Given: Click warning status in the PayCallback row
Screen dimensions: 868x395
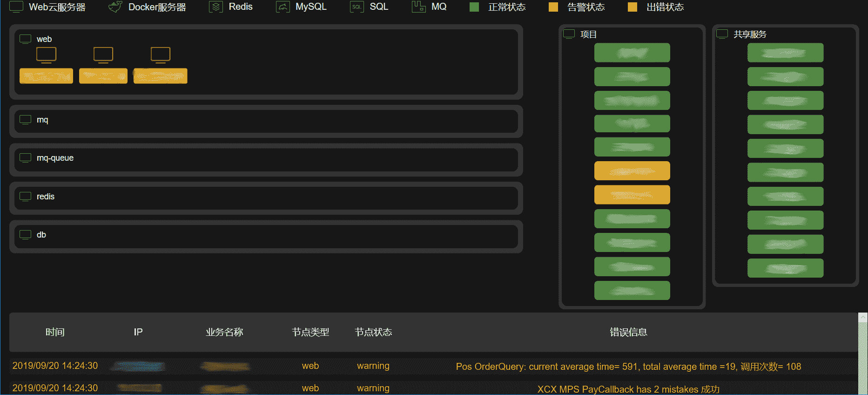Looking at the screenshot, I should coord(373,388).
